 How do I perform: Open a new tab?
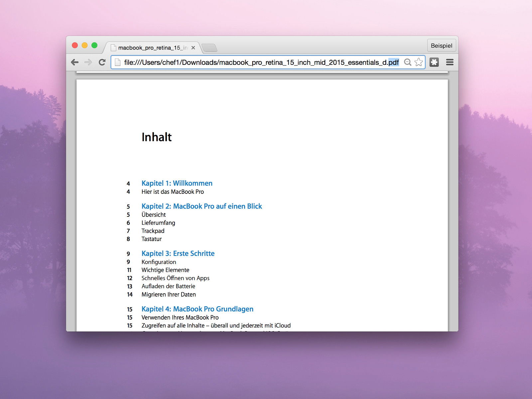point(209,48)
